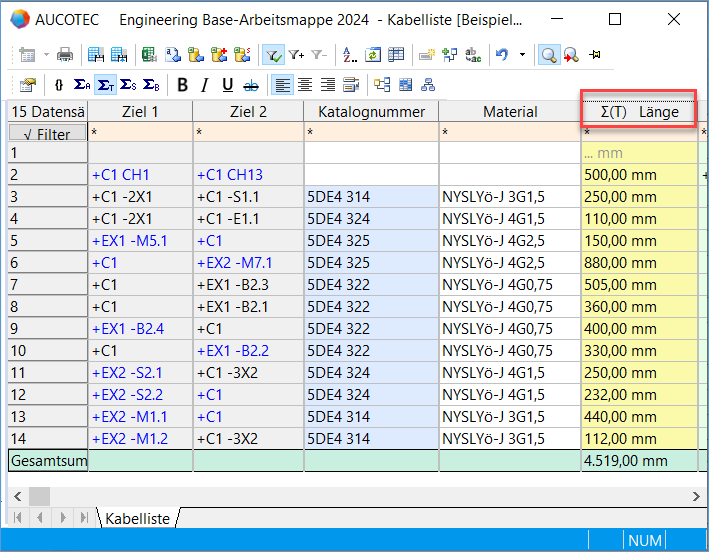Image resolution: width=709 pixels, height=552 pixels.
Task: Click the Sigma S sum icon
Action: pyautogui.click(x=128, y=85)
